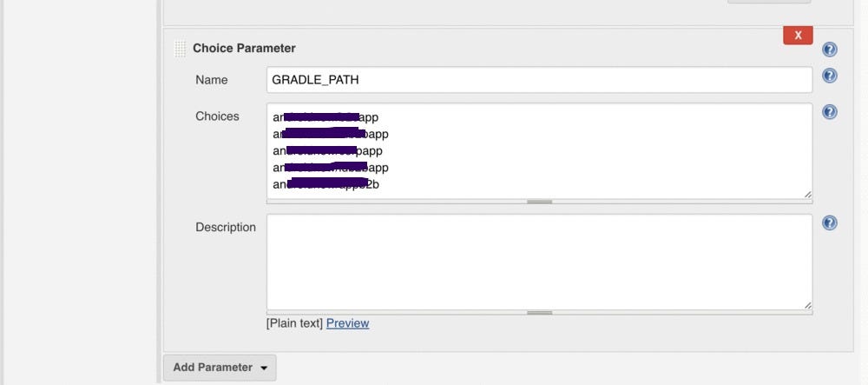Viewport: 868px width, 385px height.
Task: Click corner resize grip of Description box
Action: 807,305
